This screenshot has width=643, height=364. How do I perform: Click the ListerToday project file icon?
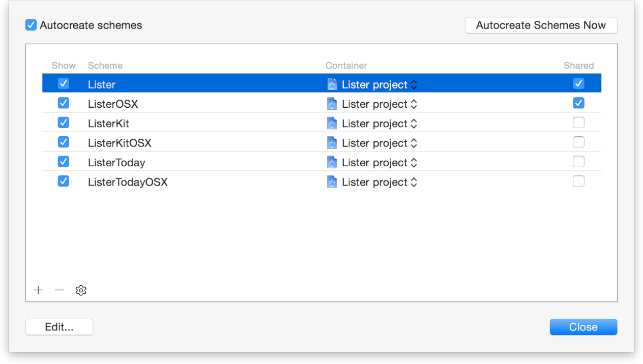coord(332,163)
